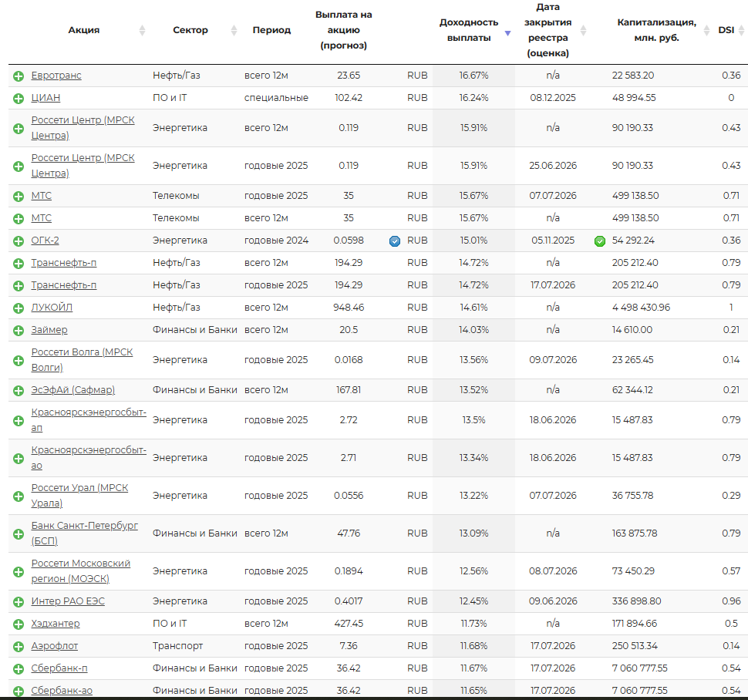Click the plus icon beside ЛУКОЙЛ

[x=19, y=308]
